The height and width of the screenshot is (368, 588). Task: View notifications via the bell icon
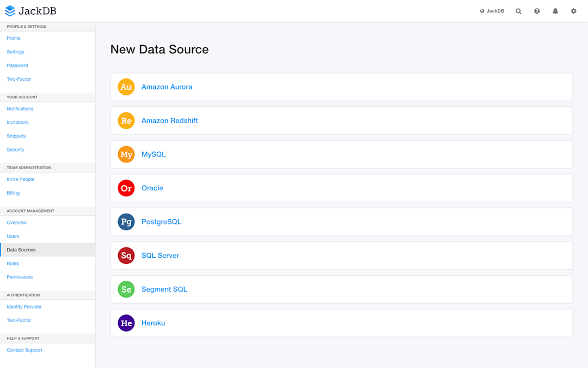(x=555, y=11)
